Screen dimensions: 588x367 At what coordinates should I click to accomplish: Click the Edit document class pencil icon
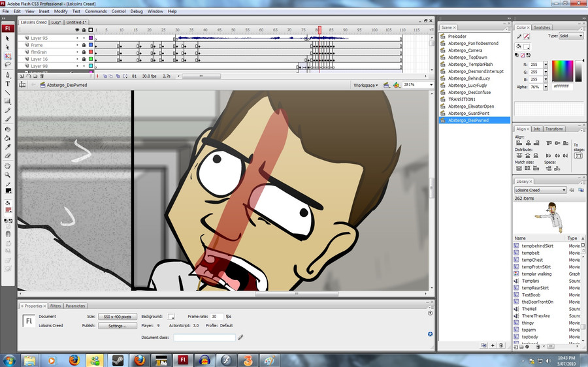coord(240,338)
